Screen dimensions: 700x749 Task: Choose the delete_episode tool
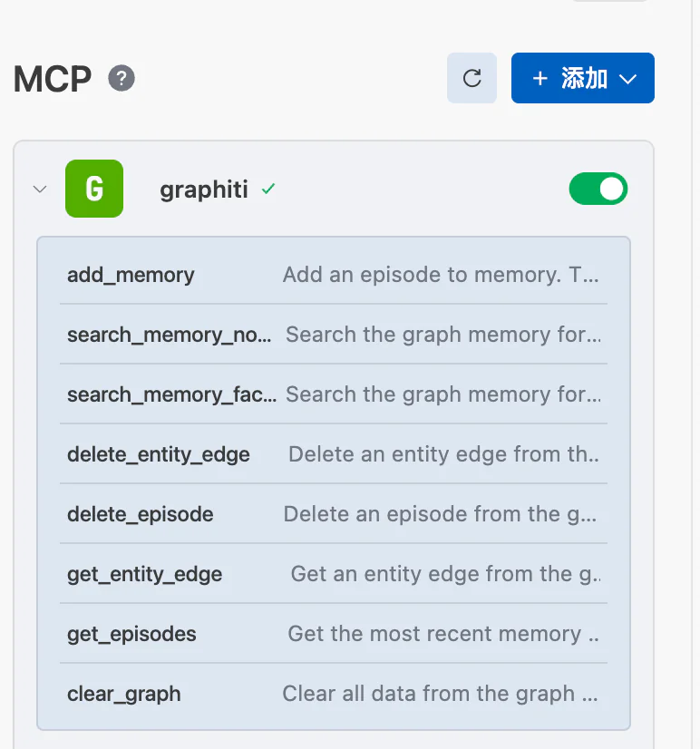click(141, 514)
